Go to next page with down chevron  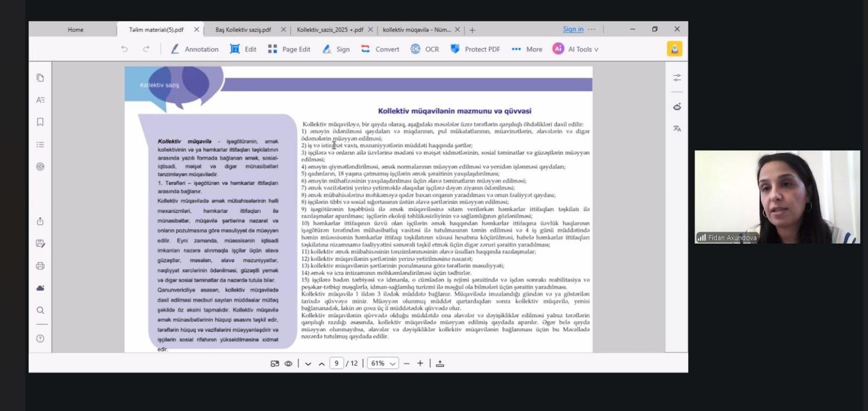coord(308,364)
